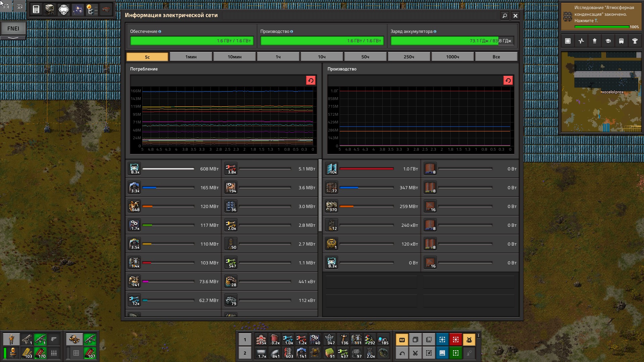Image resolution: width=644 pixels, height=362 pixels.
Task: Open the starfield space view icon
Action: (x=78, y=9)
